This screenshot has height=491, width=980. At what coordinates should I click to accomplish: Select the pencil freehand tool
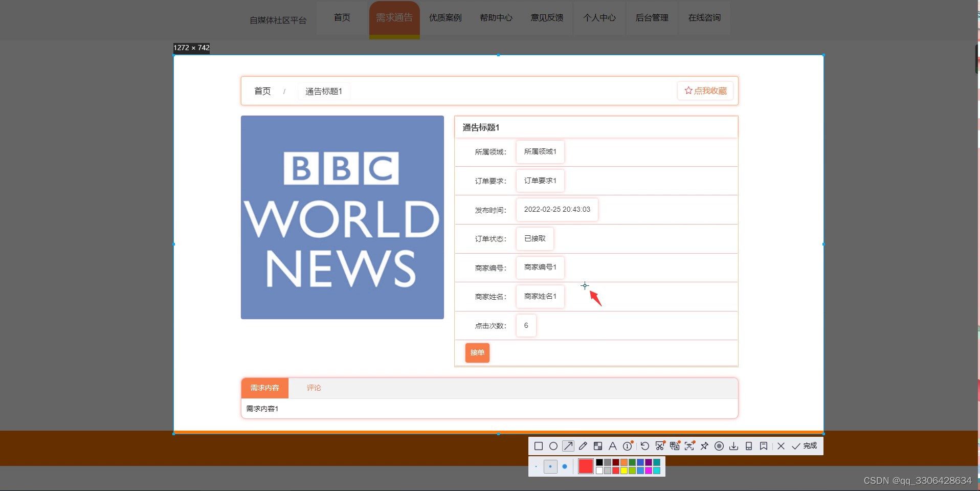(x=583, y=446)
